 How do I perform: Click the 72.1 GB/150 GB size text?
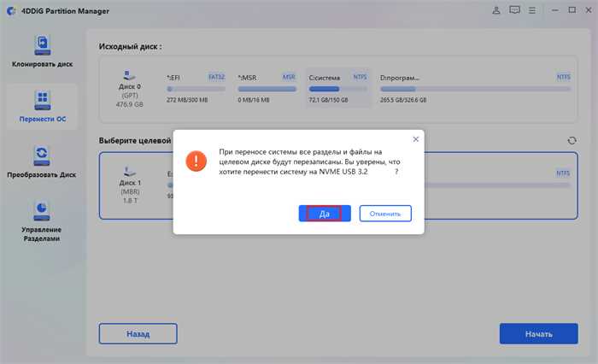(x=328, y=100)
